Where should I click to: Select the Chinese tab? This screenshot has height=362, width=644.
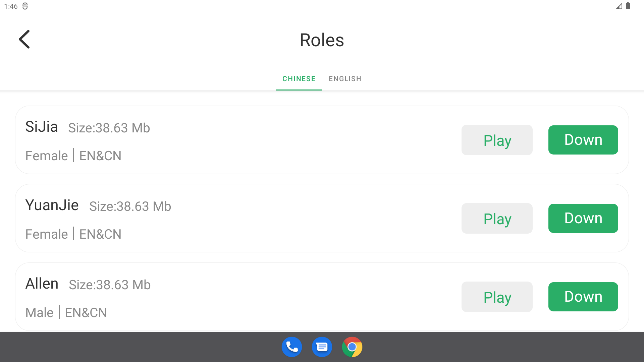pos(299,79)
